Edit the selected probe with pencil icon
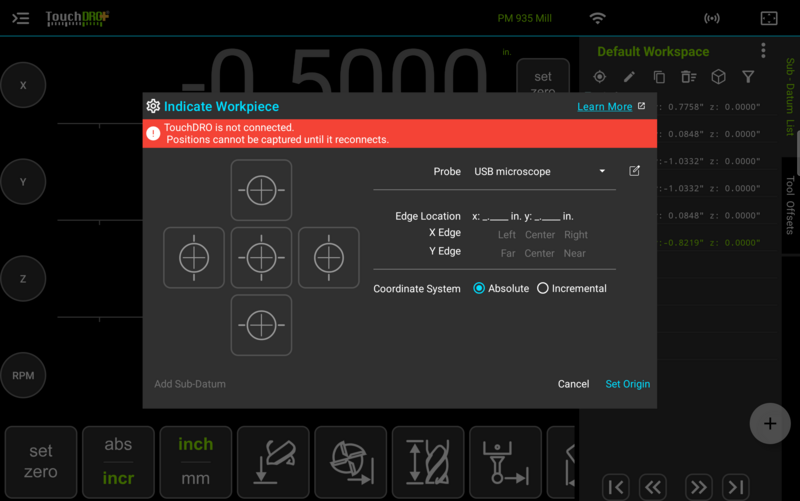Image resolution: width=800 pixels, height=501 pixels. pos(634,171)
